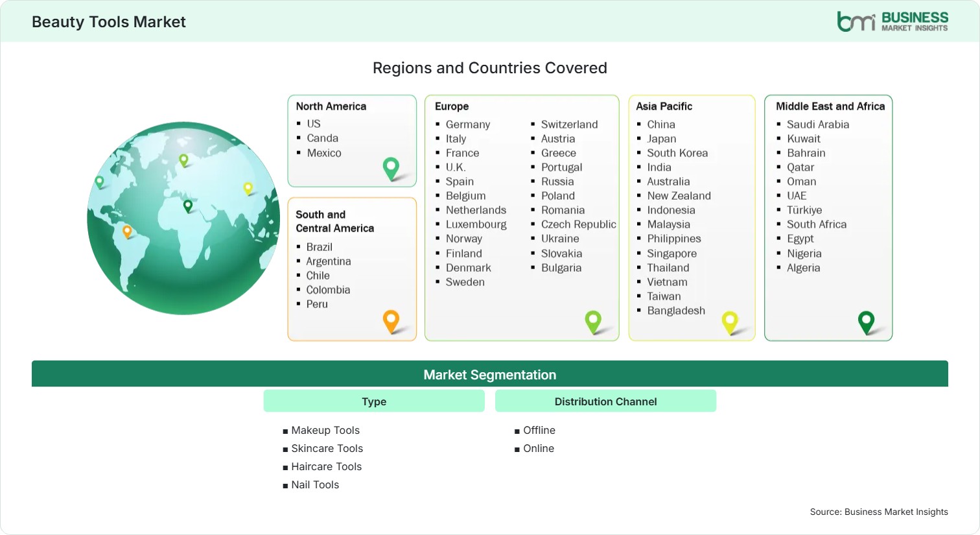This screenshot has height=535, width=980.
Task: Click New Zealand in the Asia Pacific list
Action: pos(679,196)
